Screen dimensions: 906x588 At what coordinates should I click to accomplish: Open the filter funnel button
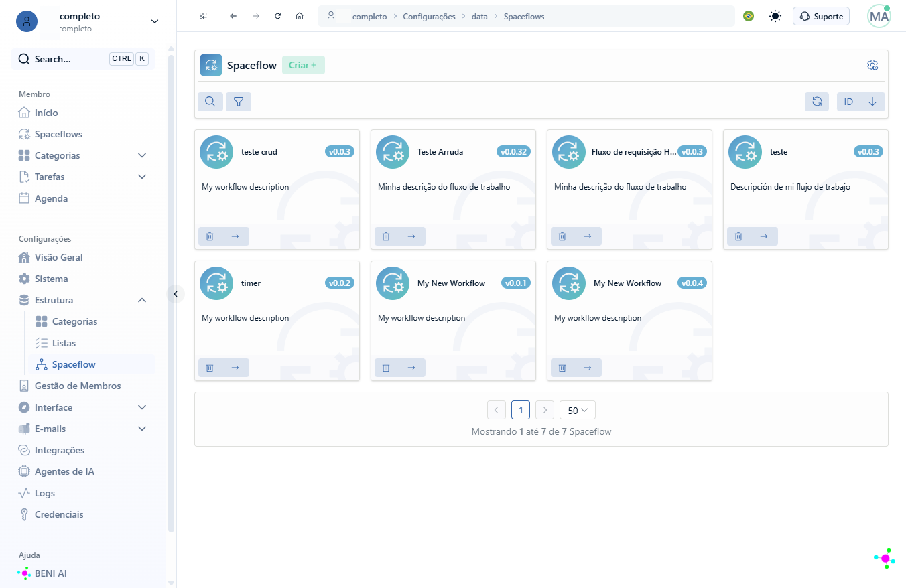[x=239, y=102]
